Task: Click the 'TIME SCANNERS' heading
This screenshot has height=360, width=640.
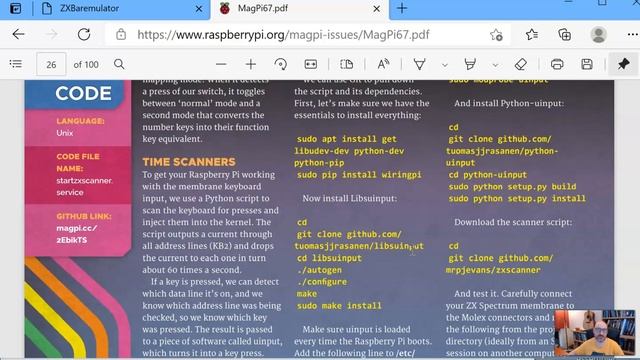Action: (x=189, y=162)
